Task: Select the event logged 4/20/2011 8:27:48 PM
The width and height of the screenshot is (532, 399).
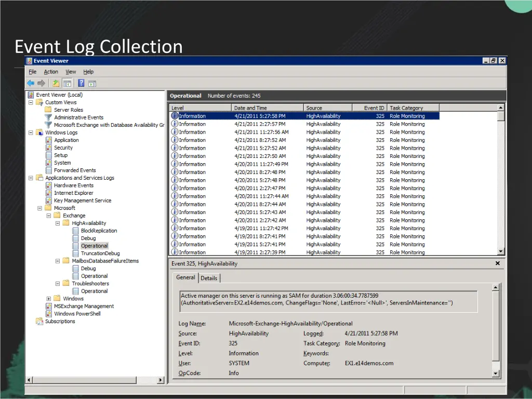Action: (304, 172)
